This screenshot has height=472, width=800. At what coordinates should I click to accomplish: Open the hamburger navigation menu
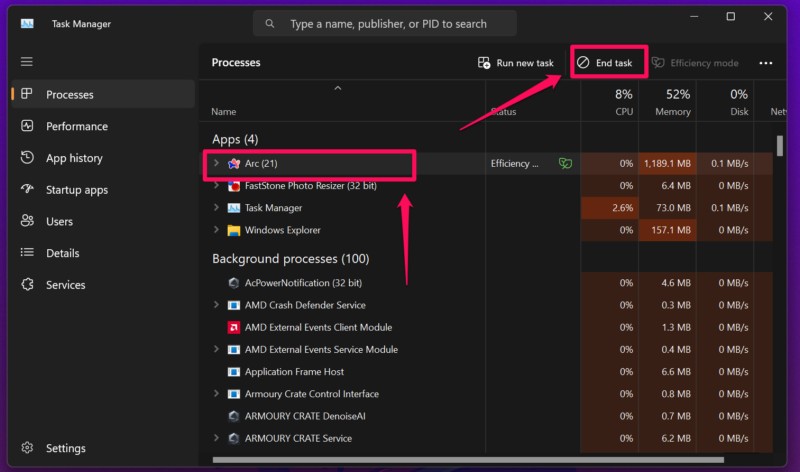pyautogui.click(x=27, y=62)
